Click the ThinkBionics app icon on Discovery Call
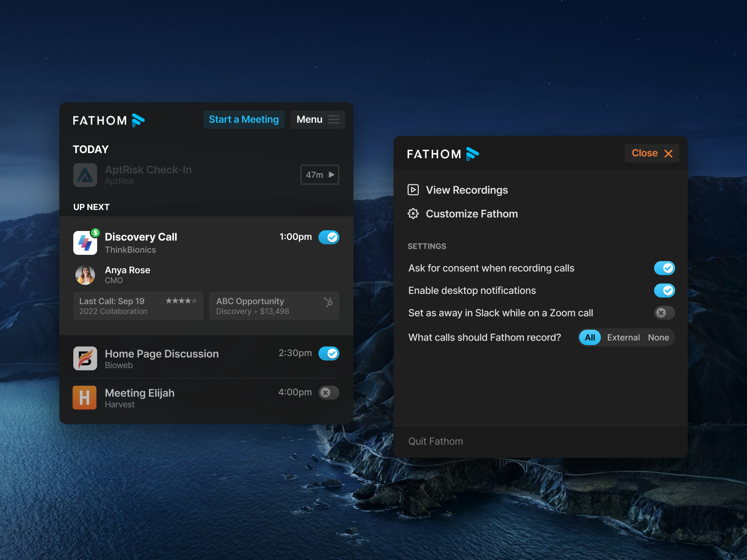Screen dimensions: 747x560 point(85,242)
